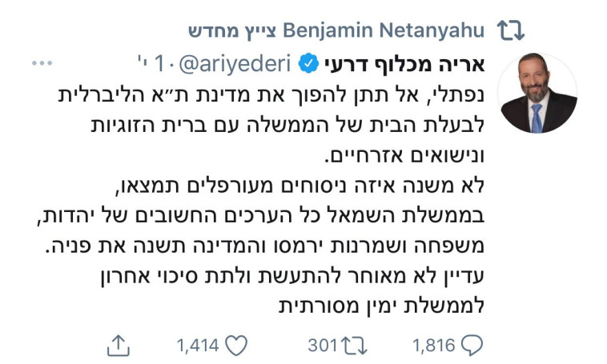The image size is (607, 364).
Task: Click the share icon under the tweet
Action: coord(118,345)
